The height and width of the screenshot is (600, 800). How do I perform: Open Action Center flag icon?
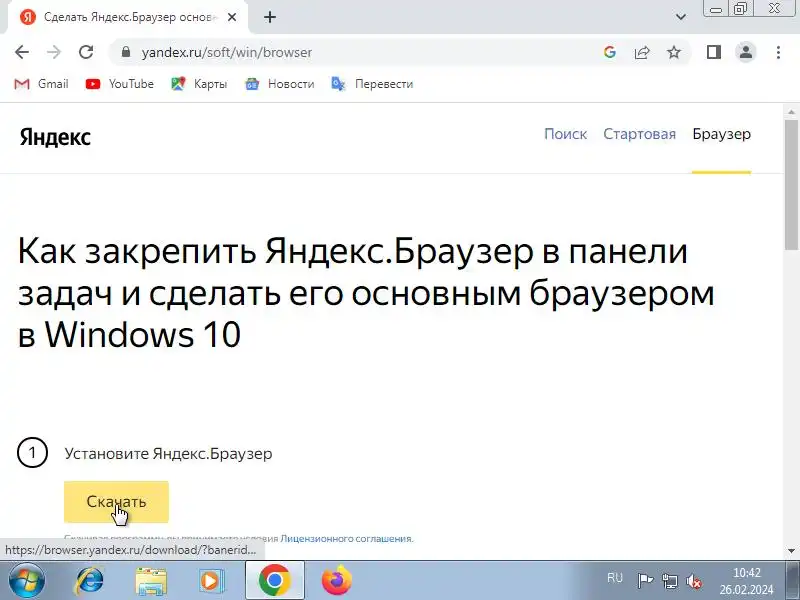click(645, 581)
